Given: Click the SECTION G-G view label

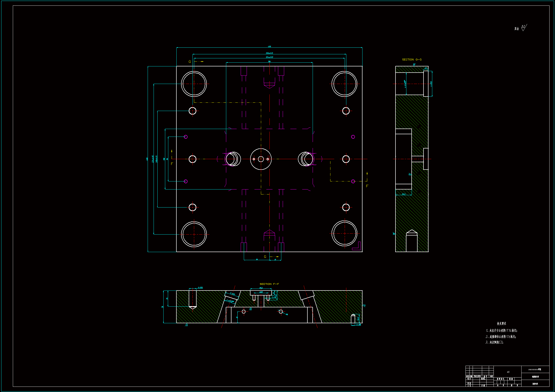Looking at the screenshot, I should click(x=412, y=60).
